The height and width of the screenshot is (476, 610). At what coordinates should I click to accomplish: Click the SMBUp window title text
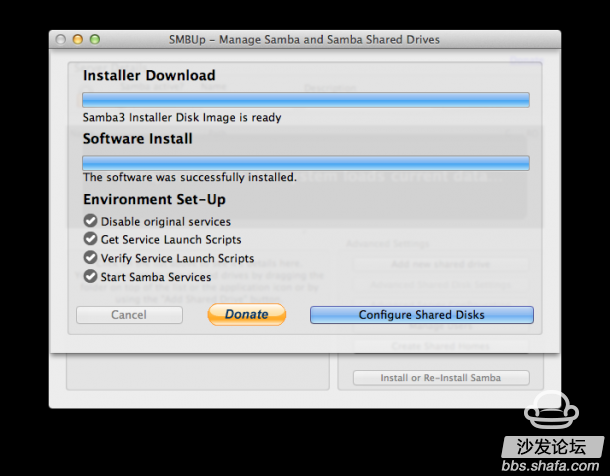304,40
